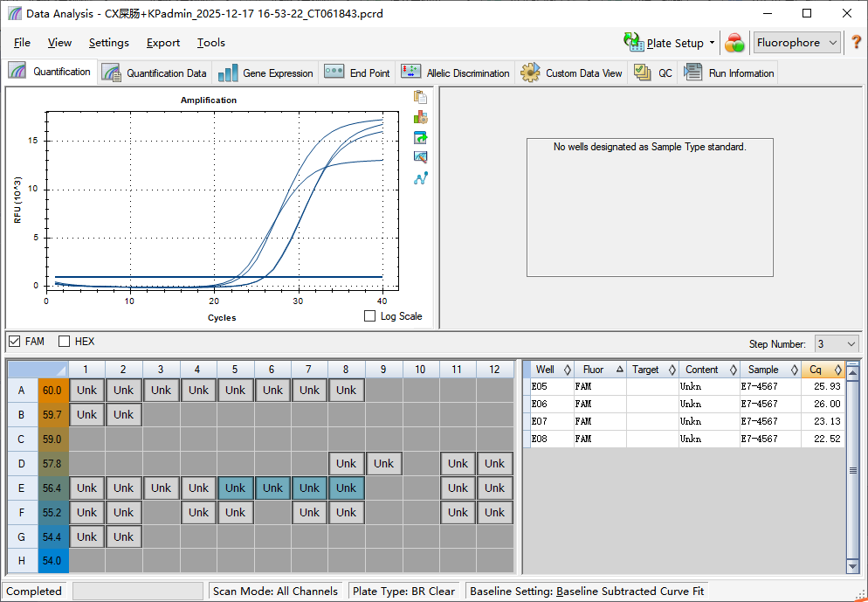Uncheck the FAM fluorophore checkbox
The width and height of the screenshot is (868, 602).
(x=14, y=341)
